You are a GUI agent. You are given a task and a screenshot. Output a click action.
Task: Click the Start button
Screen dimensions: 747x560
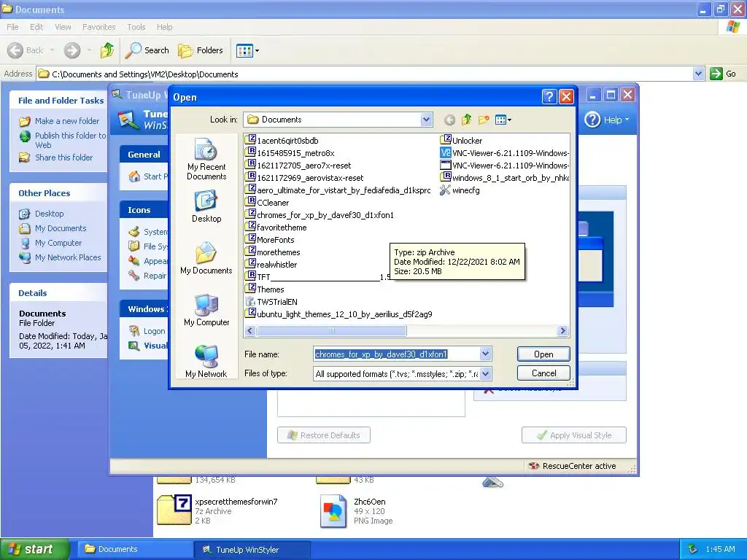[x=34, y=549]
